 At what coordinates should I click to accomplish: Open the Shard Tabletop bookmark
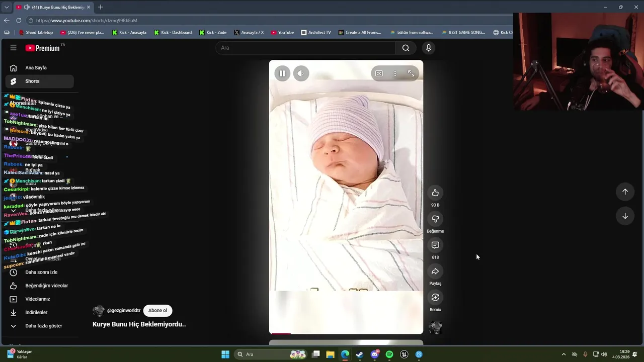coord(36,32)
